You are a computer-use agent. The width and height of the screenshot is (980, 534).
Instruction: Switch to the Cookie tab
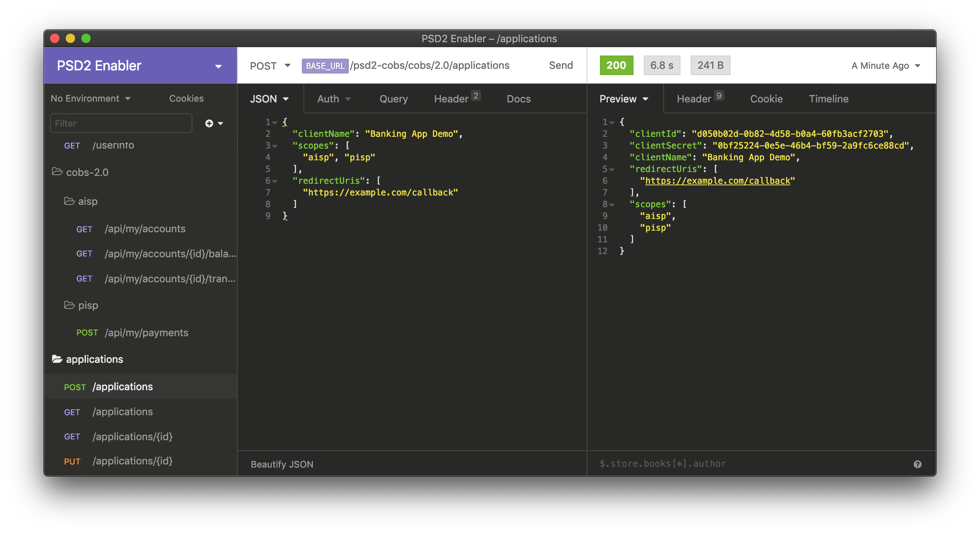(x=766, y=99)
